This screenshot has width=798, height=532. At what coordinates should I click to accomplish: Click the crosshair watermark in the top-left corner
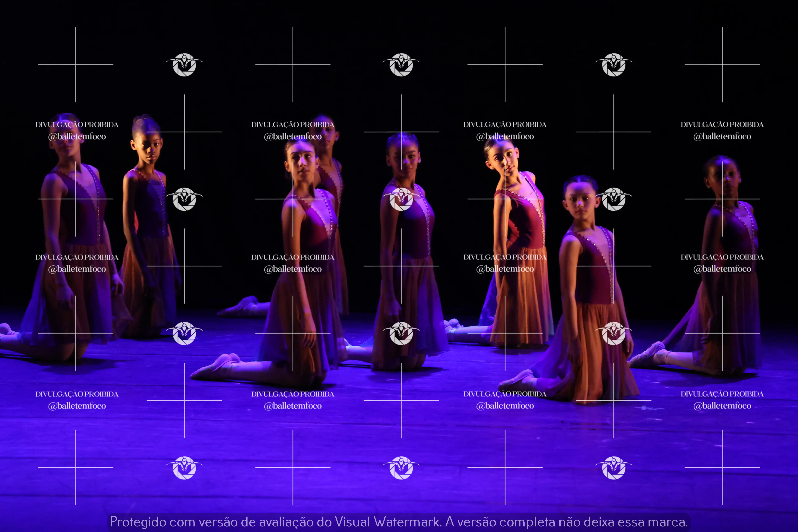(76, 64)
